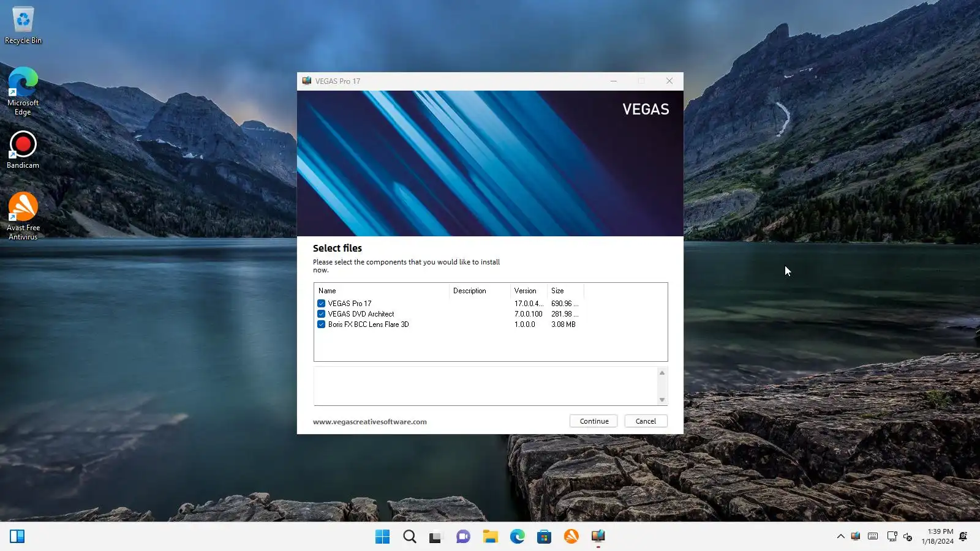Click version 7.0.0.100 of DVD Architect

[x=528, y=314]
